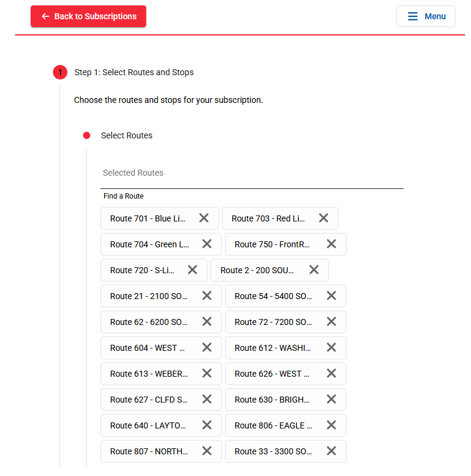
Task: Remove Route 613 - WEBER chip
Action: [207, 373]
